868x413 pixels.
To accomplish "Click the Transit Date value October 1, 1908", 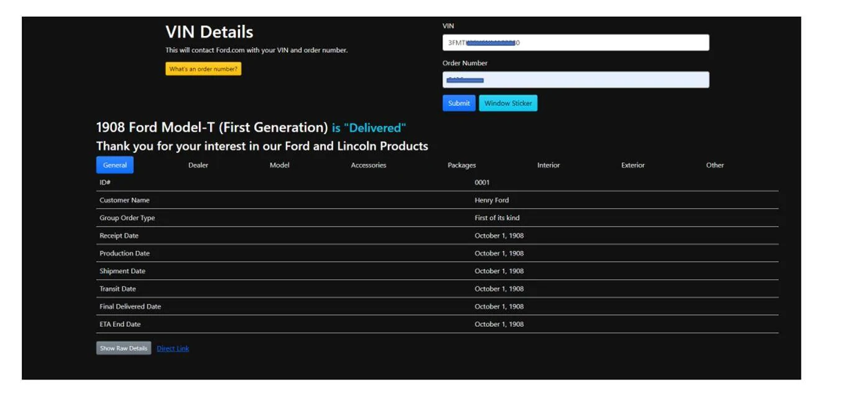I will click(x=499, y=289).
